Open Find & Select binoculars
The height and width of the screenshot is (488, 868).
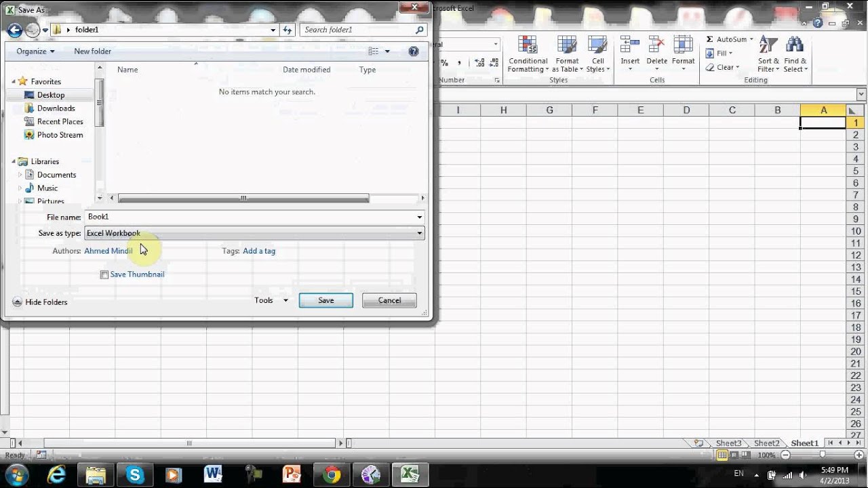[795, 54]
